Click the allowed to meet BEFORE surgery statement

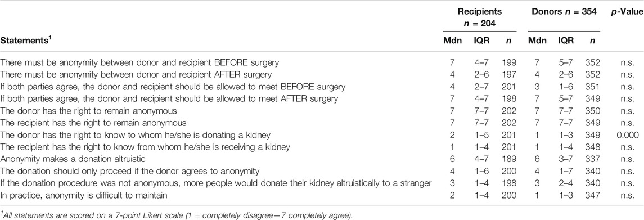coord(173,87)
